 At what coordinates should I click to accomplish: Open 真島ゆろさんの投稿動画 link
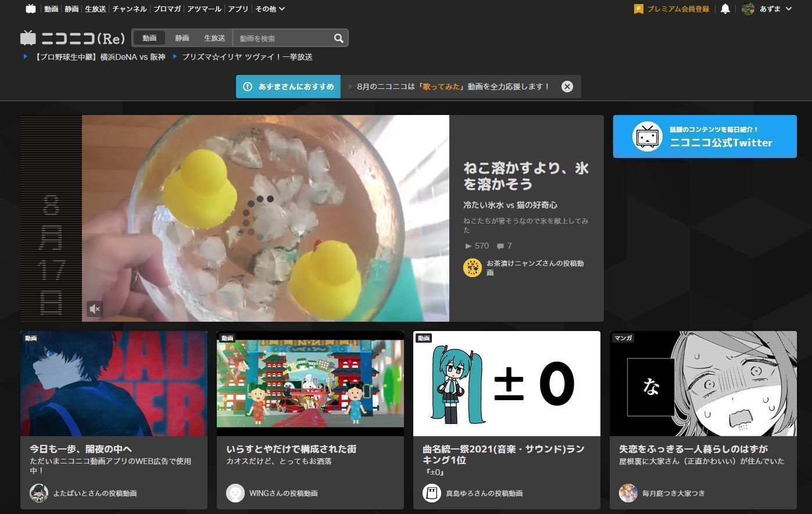click(x=484, y=493)
